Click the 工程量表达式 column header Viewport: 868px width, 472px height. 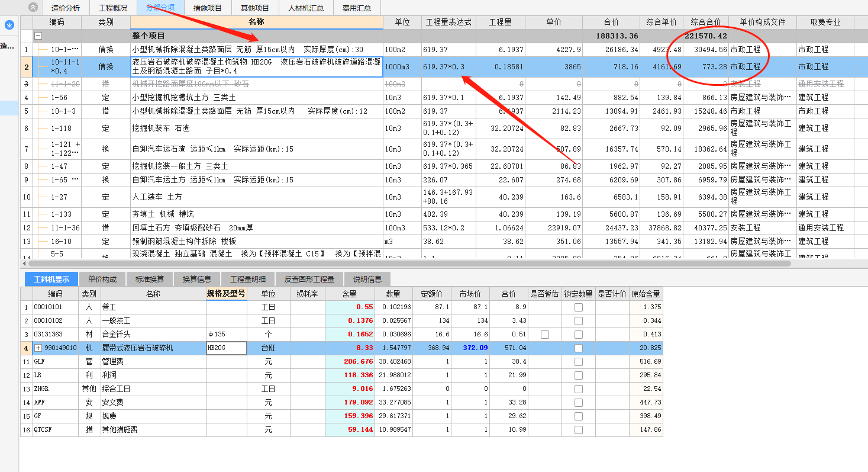tap(448, 22)
